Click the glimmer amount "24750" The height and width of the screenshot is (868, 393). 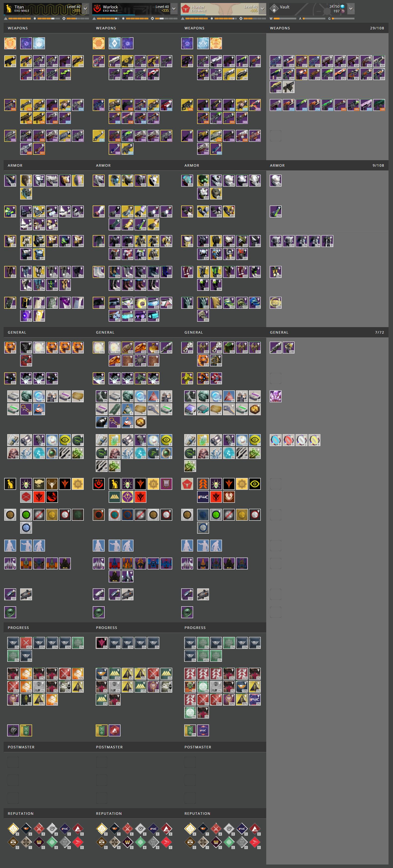(x=334, y=6)
